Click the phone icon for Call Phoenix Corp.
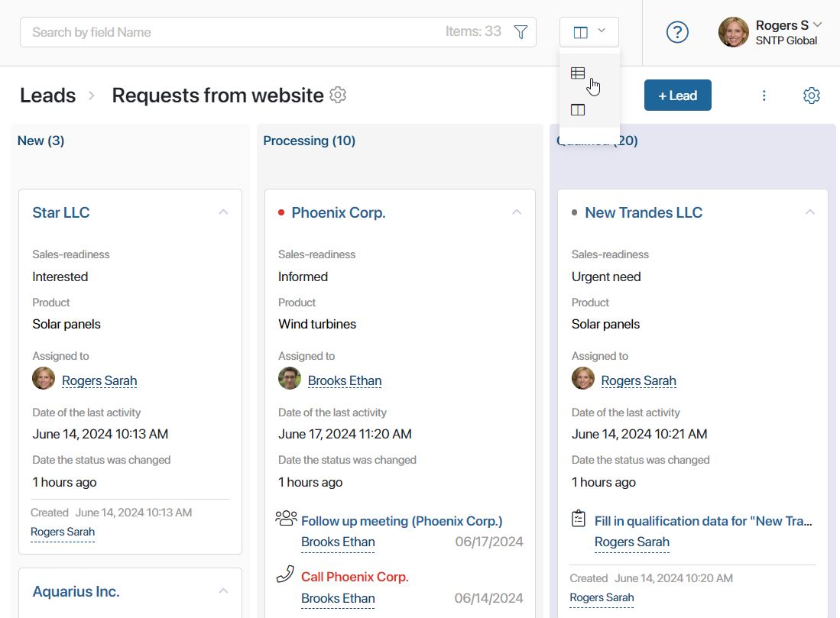The height and width of the screenshot is (618, 840). pyautogui.click(x=285, y=574)
